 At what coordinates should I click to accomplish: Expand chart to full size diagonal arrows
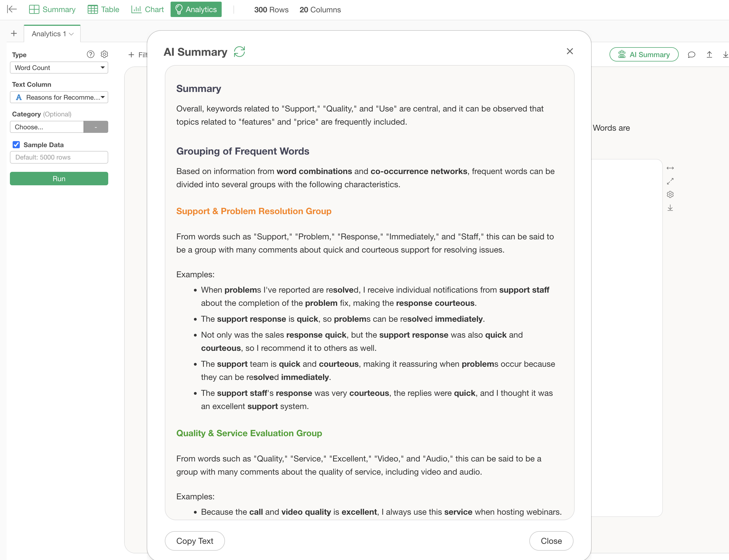click(670, 181)
